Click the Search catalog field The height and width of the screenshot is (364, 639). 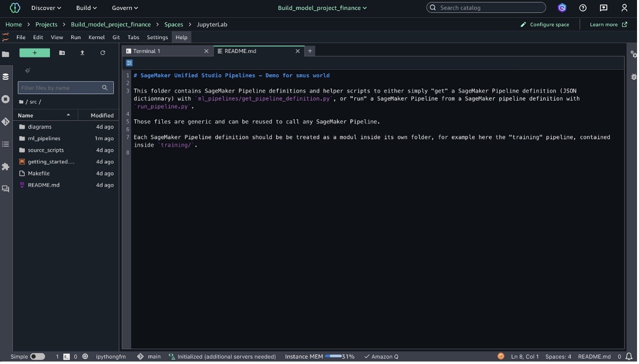(x=486, y=8)
